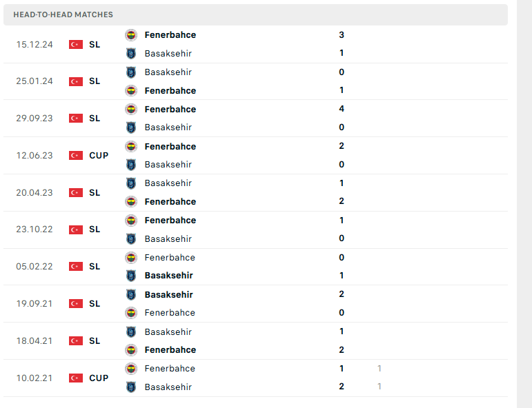This screenshot has width=532, height=408.
Task: Select SL league label on 29.09.23 match
Action: click(x=95, y=119)
